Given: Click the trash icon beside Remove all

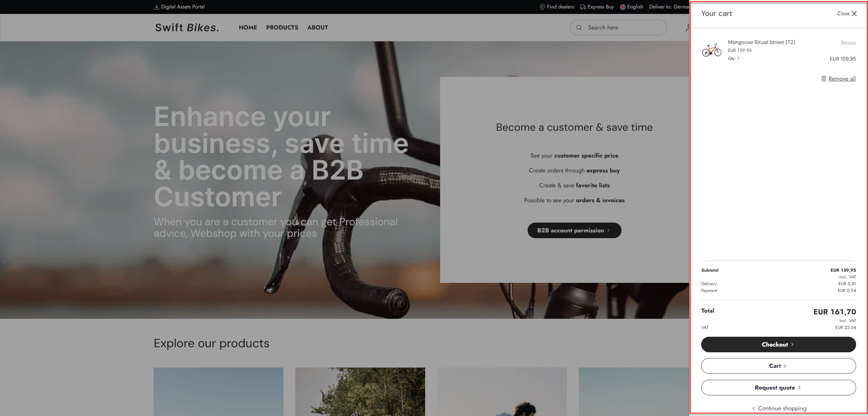Looking at the screenshot, I should [x=824, y=79].
